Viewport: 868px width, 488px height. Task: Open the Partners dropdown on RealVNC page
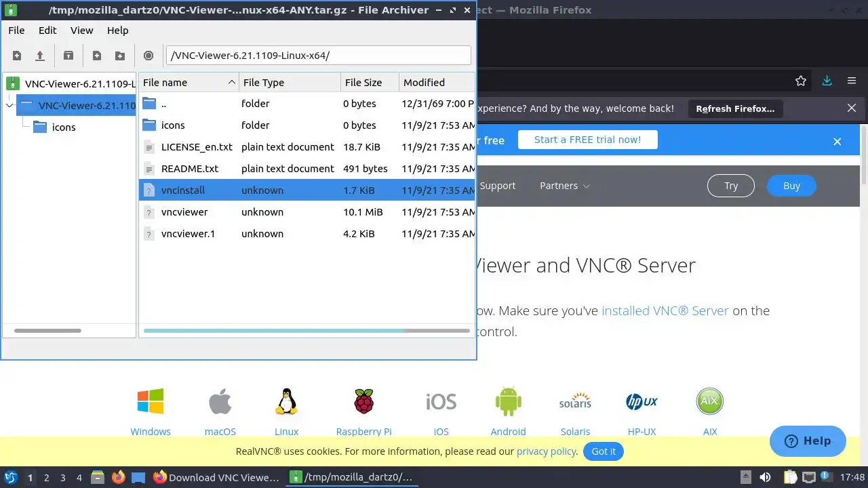click(x=565, y=186)
